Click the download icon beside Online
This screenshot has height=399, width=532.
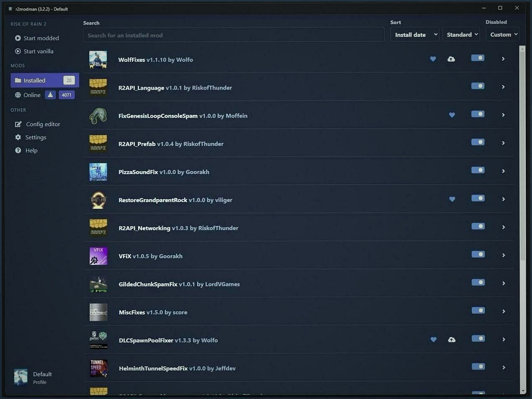pyautogui.click(x=50, y=95)
